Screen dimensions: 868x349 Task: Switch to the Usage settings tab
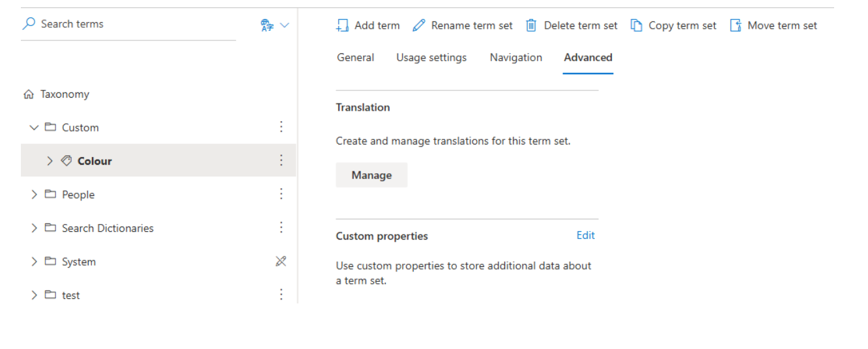point(431,57)
